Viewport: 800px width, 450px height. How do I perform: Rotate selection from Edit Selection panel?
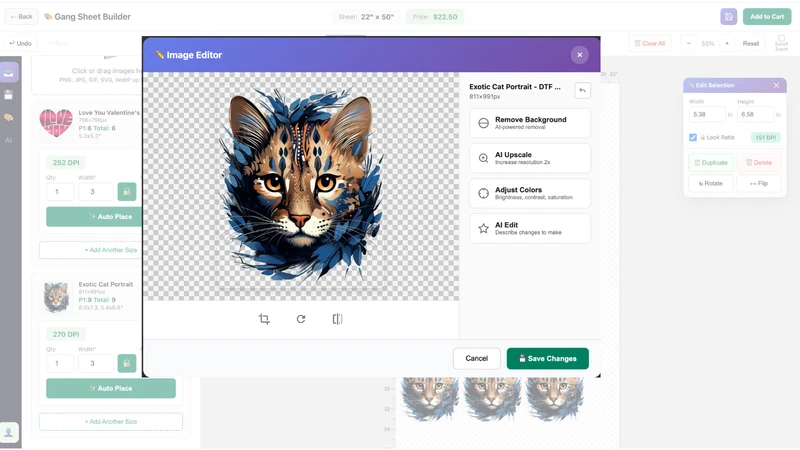(x=711, y=183)
